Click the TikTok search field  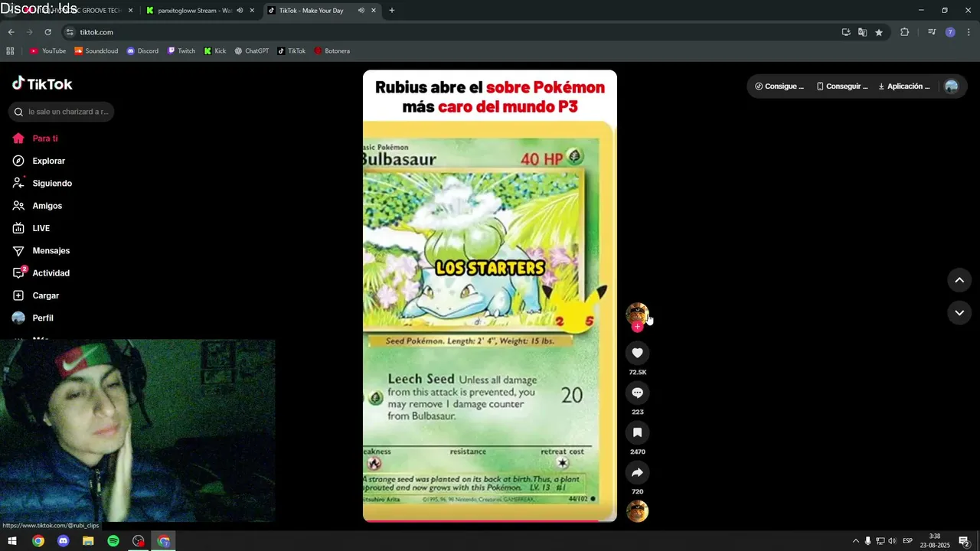61,112
